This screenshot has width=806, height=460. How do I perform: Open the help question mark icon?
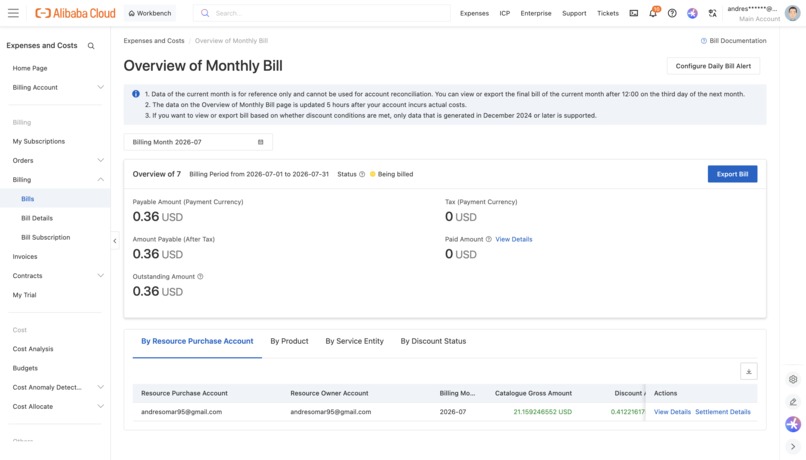click(x=672, y=13)
